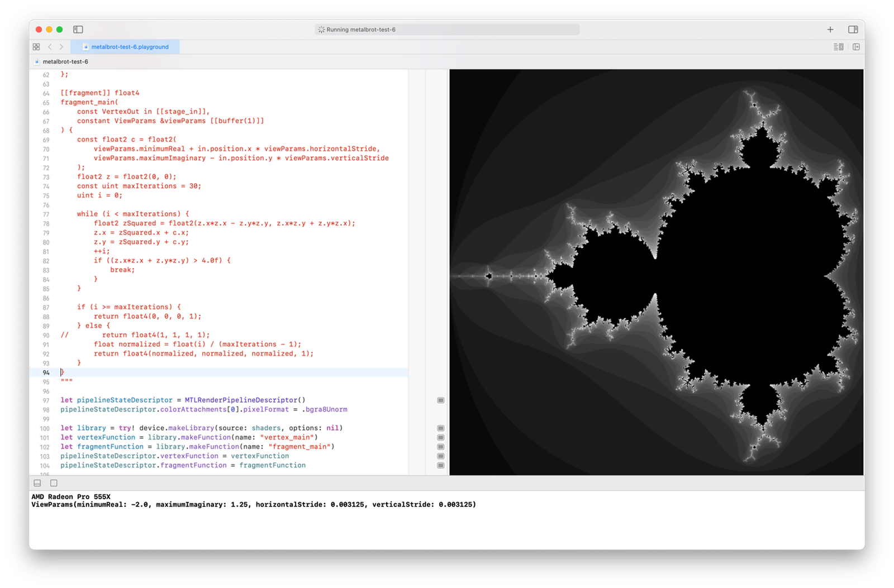Click 'if (i >= maxIterations) {' line
The height and width of the screenshot is (588, 894).
(x=129, y=307)
